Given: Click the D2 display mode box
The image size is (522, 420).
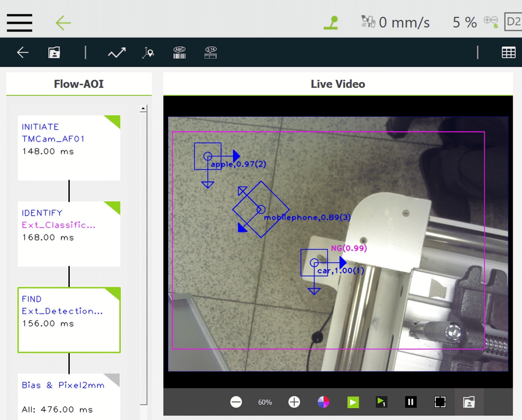Looking at the screenshot, I should [x=513, y=22].
